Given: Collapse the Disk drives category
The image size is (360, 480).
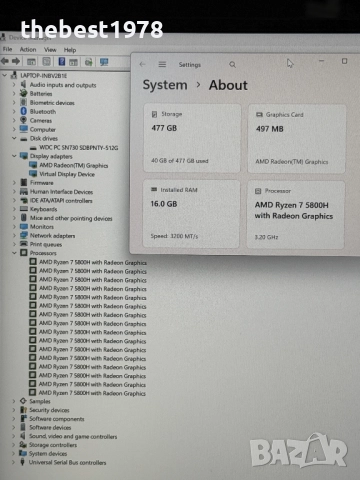Looking at the screenshot, I should 14,138.
